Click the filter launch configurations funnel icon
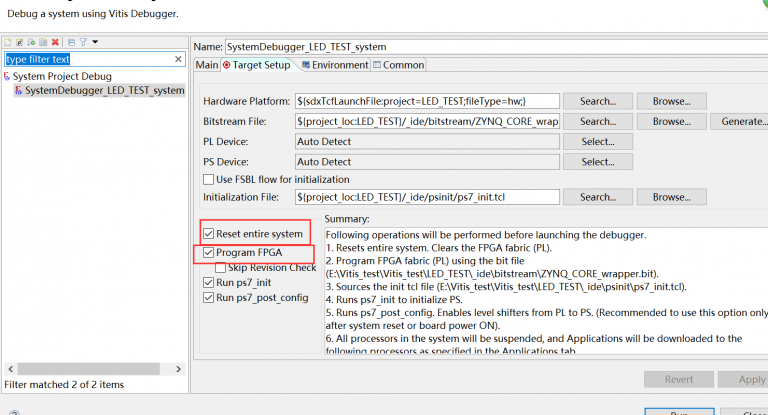Screen dimensions: 768x415 point(83,43)
